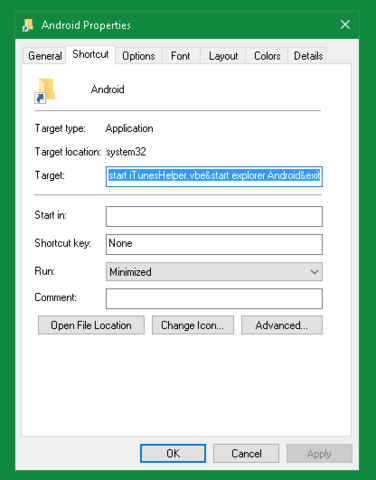Viewport: 376px width, 480px height.
Task: Expand the Run dropdown set to Minimized
Action: click(x=214, y=272)
